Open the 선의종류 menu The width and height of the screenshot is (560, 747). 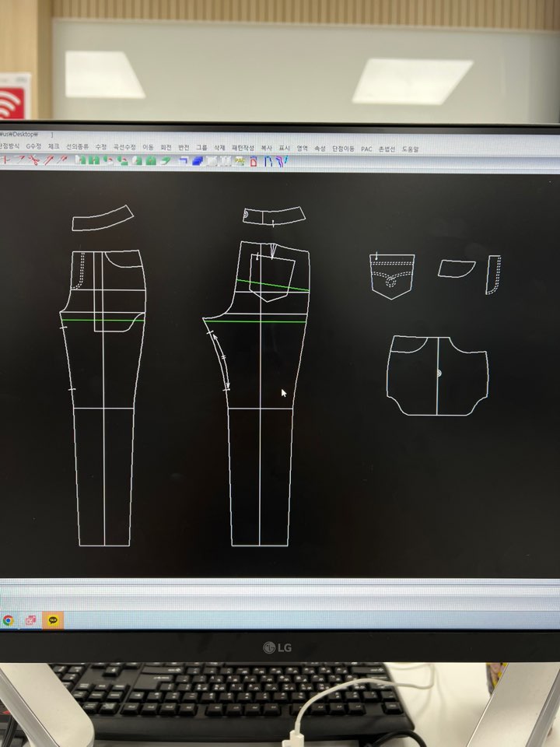[x=77, y=147]
